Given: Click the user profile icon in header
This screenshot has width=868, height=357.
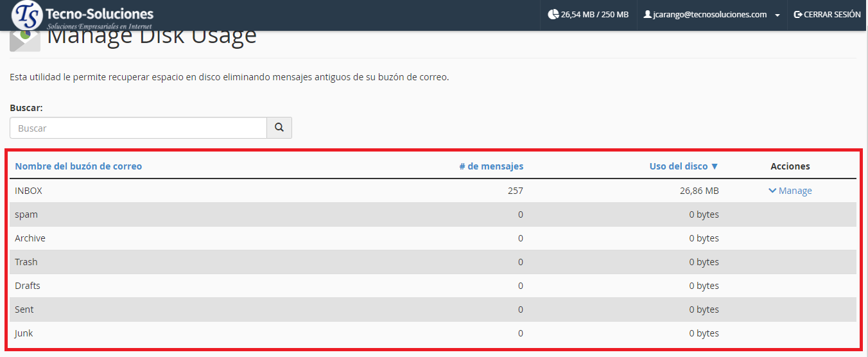Looking at the screenshot, I should click(647, 15).
